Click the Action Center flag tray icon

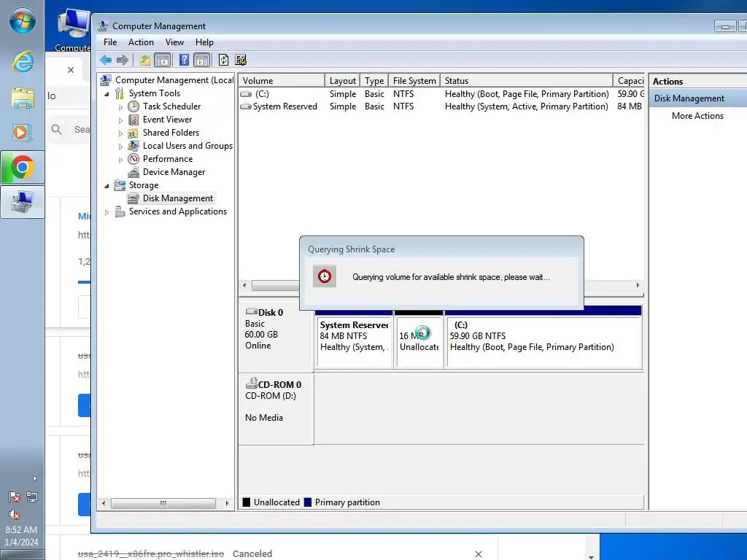(x=15, y=497)
